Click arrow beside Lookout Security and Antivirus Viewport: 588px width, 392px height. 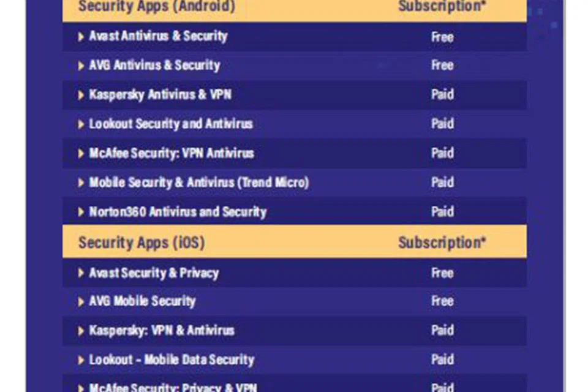(x=81, y=124)
